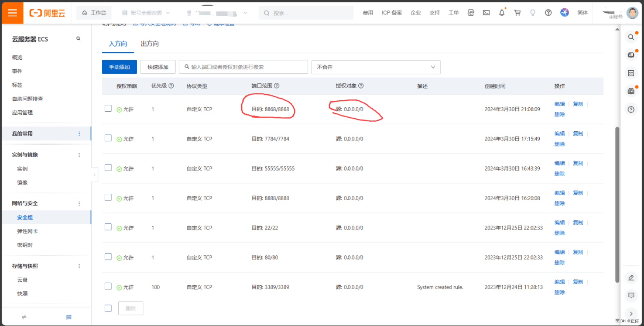Viewport: 644px width, 326px height.
Task: Open the hamburger menu in the top-left
Action: click(x=12, y=13)
